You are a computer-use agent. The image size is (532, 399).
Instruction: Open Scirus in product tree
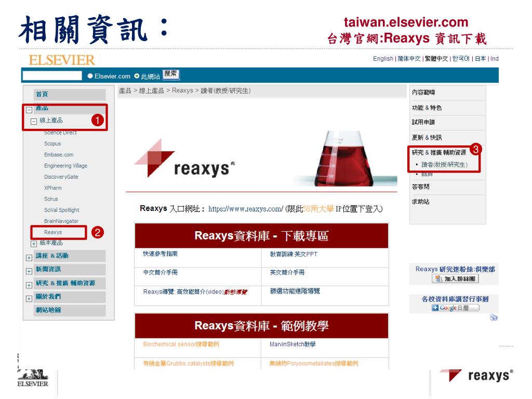point(51,199)
